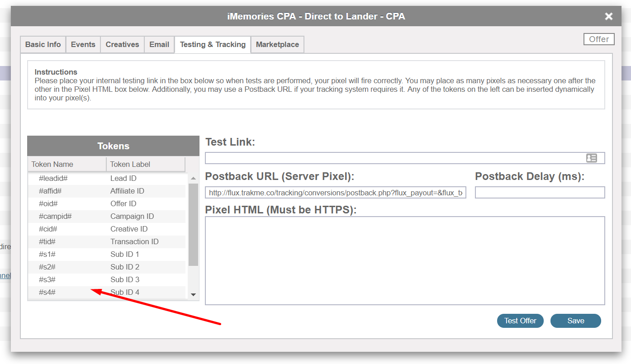The width and height of the screenshot is (631, 364).
Task: Click the Sub ID 1 label
Action: tap(125, 254)
